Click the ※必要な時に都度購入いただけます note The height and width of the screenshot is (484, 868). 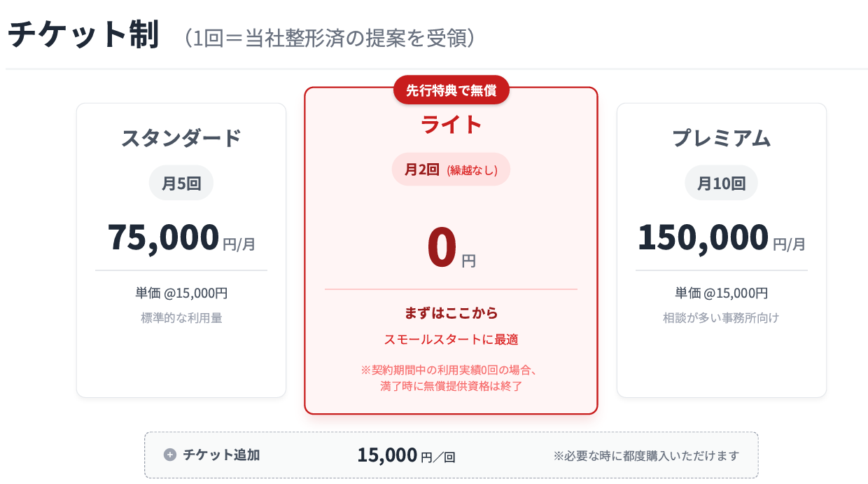tap(646, 456)
